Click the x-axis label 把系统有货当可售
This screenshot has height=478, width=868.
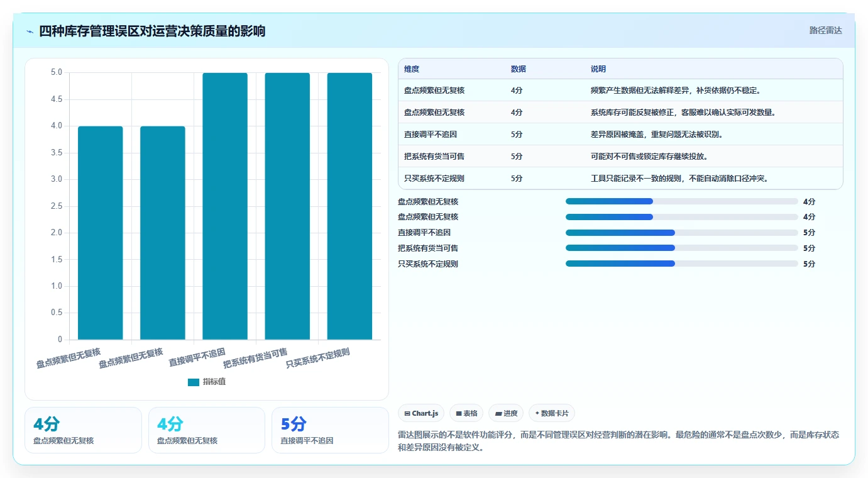(255, 358)
